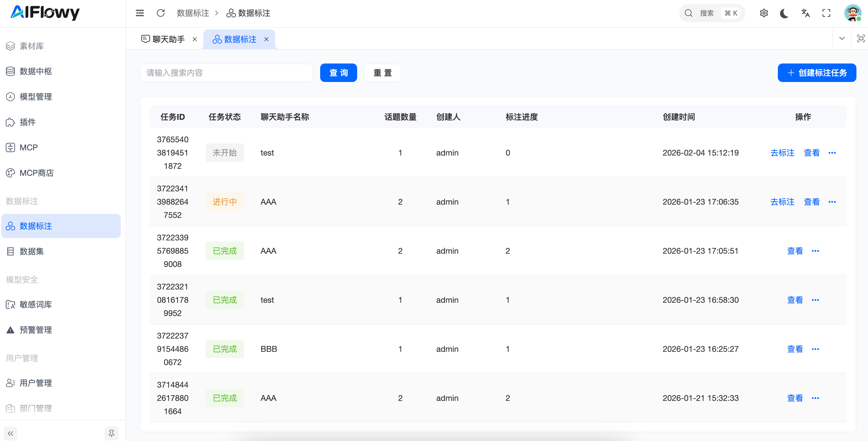Click the refresh icon in top bar
The height and width of the screenshot is (441, 868).
(x=161, y=13)
